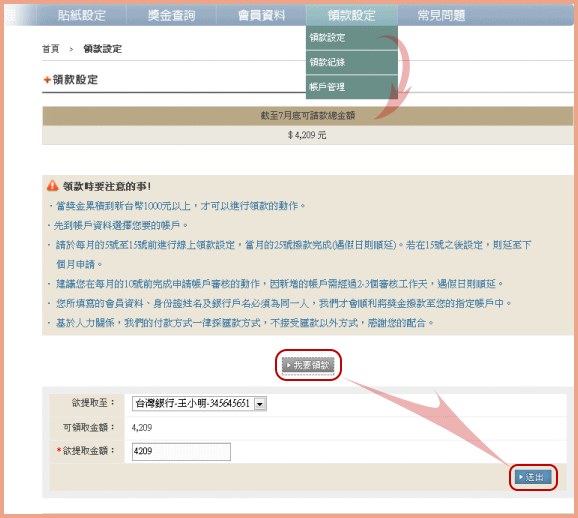This screenshot has width=578, height=518.
Task: Open the 獎金查詢 navigation tab
Action: tap(171, 15)
